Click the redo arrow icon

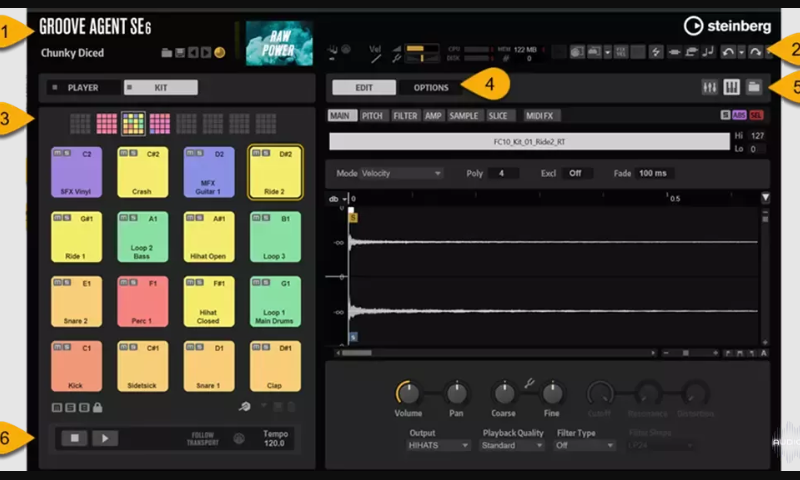(x=755, y=52)
